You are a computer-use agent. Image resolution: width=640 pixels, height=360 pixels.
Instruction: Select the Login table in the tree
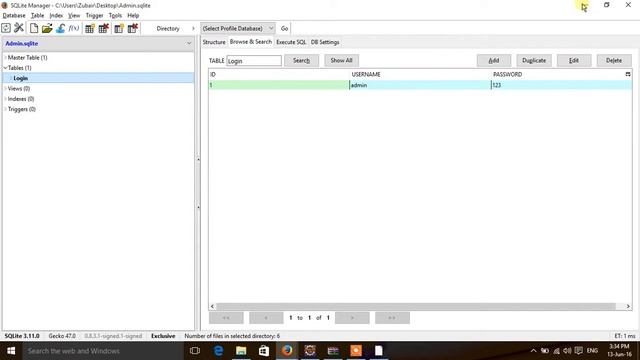[x=20, y=78]
